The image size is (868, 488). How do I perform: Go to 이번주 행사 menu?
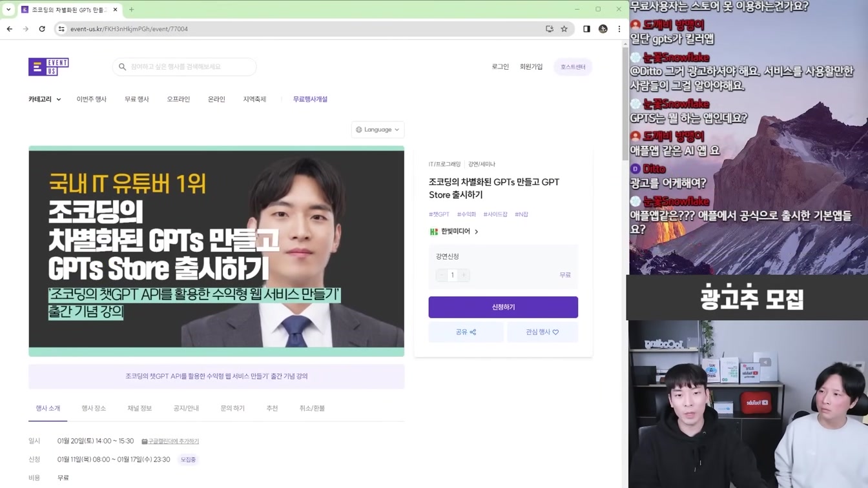(91, 99)
